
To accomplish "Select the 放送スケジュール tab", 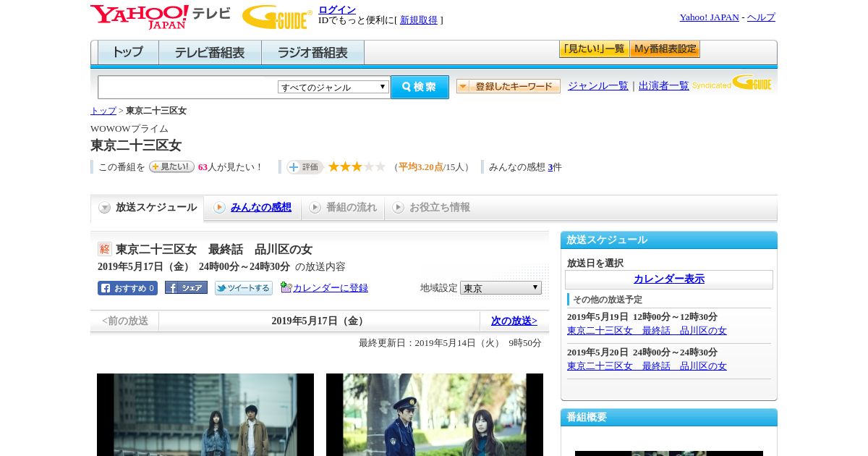I will (148, 208).
